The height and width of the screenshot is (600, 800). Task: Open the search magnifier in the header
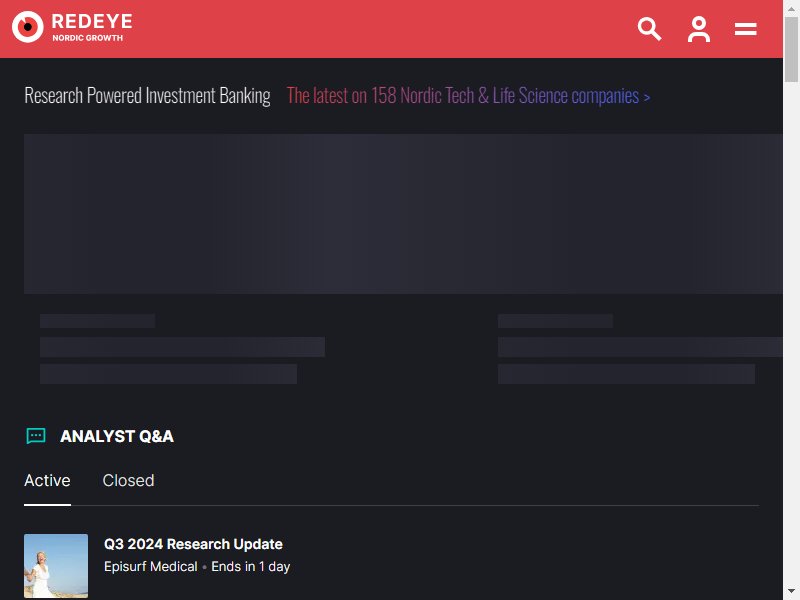[649, 29]
